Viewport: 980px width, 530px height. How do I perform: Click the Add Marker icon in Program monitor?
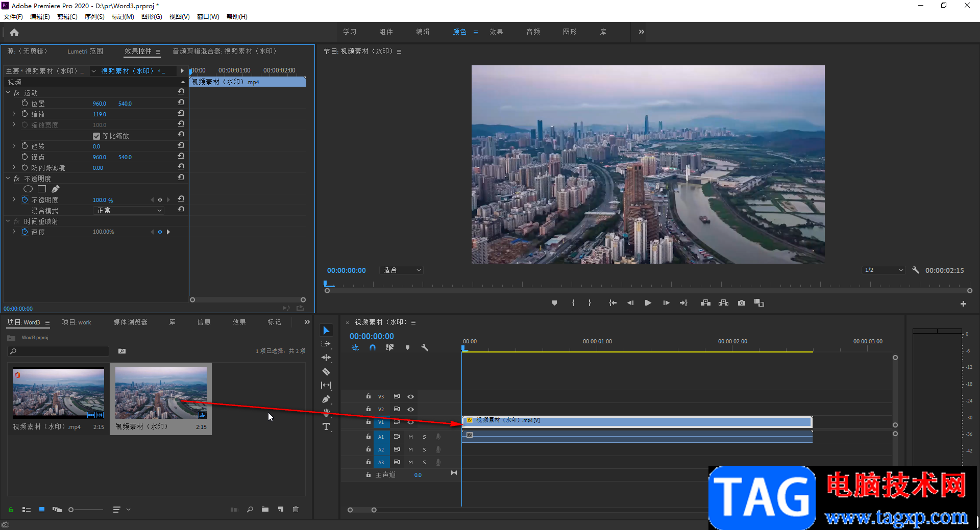[554, 303]
